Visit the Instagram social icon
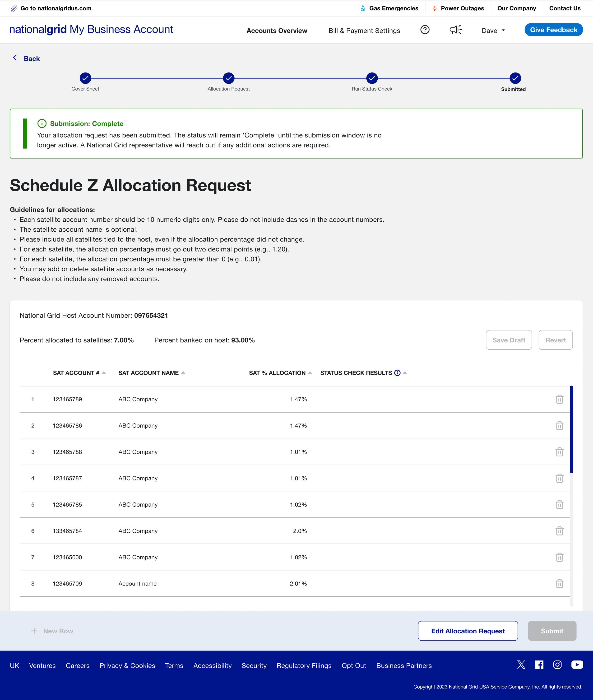 coord(557,665)
